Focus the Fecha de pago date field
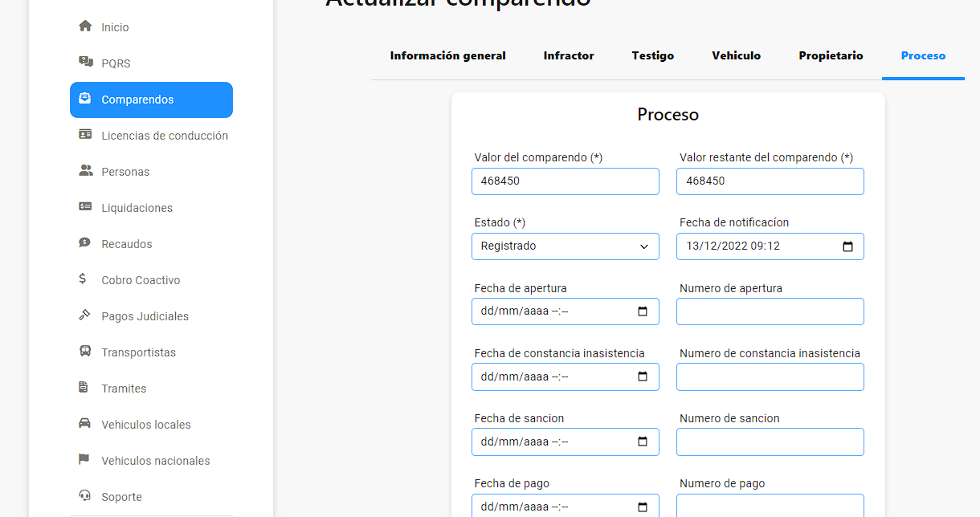The width and height of the screenshot is (980, 517). pyautogui.click(x=566, y=506)
